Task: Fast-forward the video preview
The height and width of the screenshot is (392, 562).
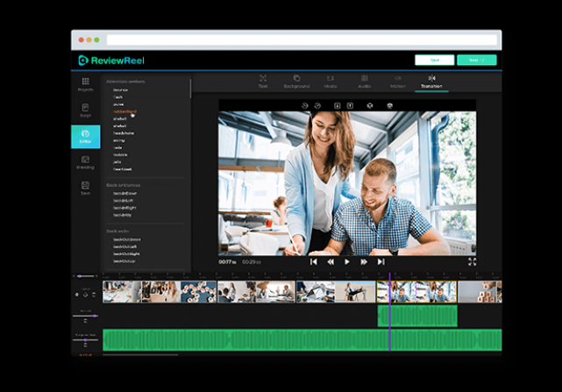Action: coord(364,261)
